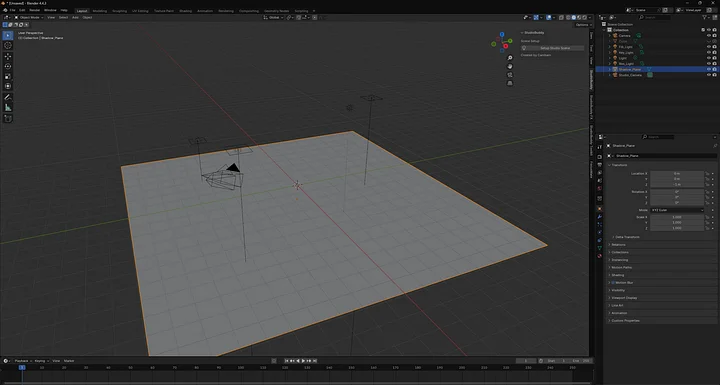
Task: Click the Scale X value field
Action: coord(677,217)
